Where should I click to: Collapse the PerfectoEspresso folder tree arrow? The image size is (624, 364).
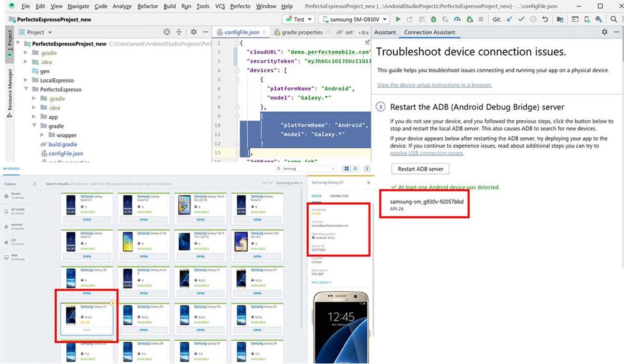[x=26, y=89]
